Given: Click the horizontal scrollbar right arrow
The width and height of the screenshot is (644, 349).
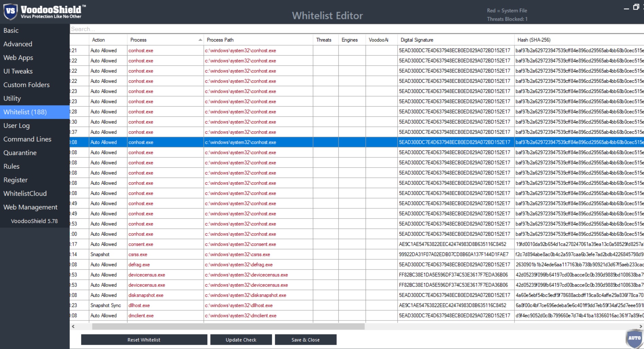Looking at the screenshot, I should pos(641,326).
